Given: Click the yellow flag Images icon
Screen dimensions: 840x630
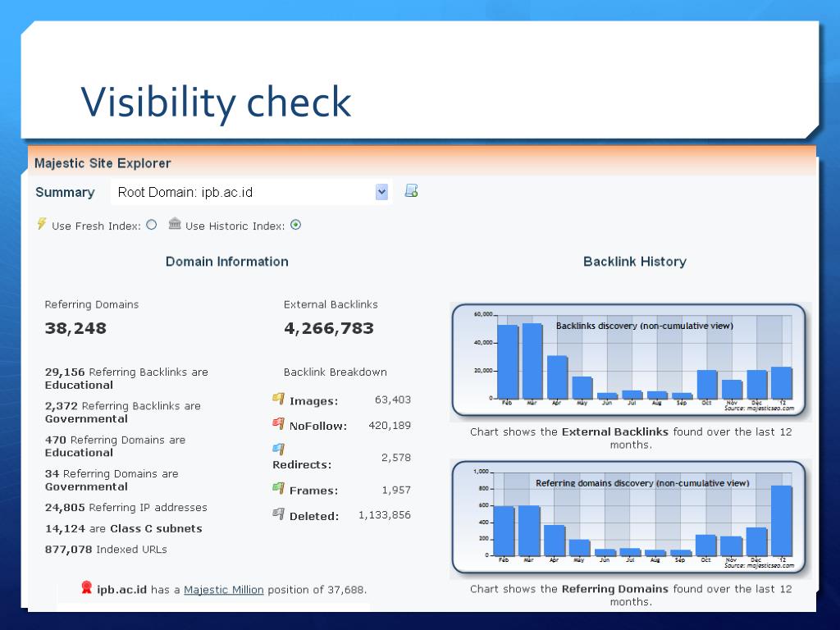Looking at the screenshot, I should pos(278,399).
